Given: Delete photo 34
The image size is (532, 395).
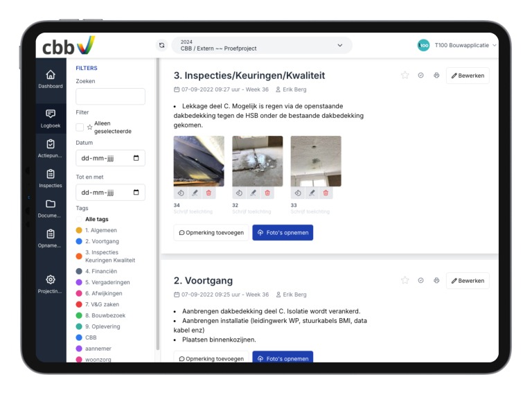Looking at the screenshot, I should (209, 193).
